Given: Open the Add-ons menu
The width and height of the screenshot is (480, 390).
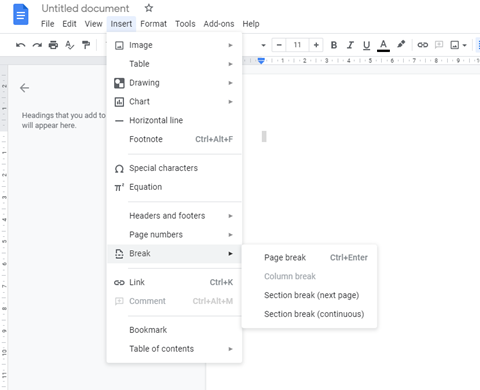Looking at the screenshot, I should 219,24.
